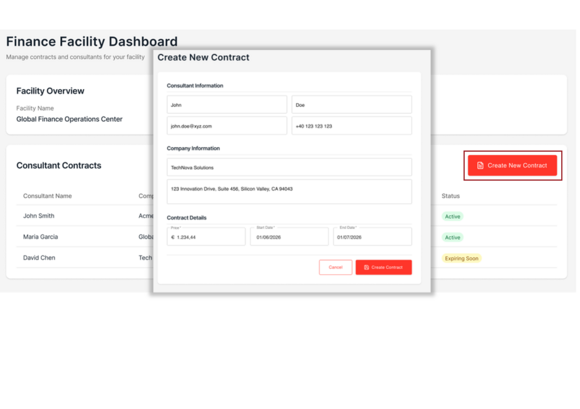Click the Price field showing 1.234,44
Image resolution: width=580 pixels, height=409 pixels.
point(206,237)
